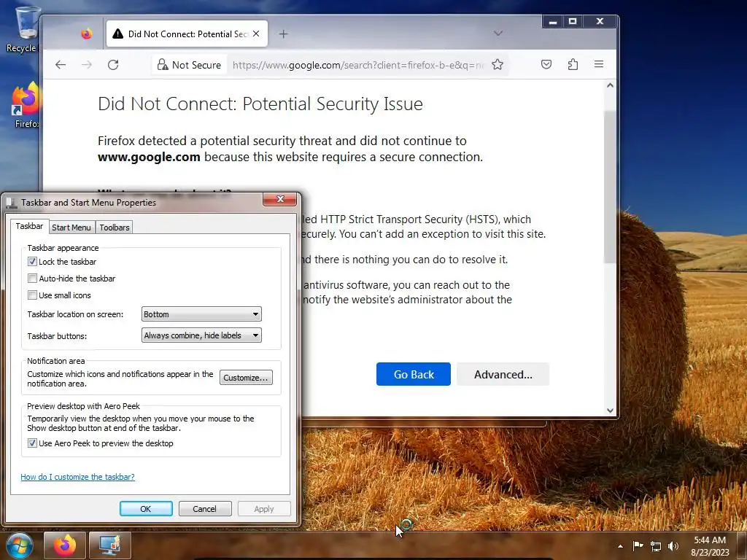Screen dimensions: 747x560
Task: Click the Go Back button
Action: pos(414,374)
